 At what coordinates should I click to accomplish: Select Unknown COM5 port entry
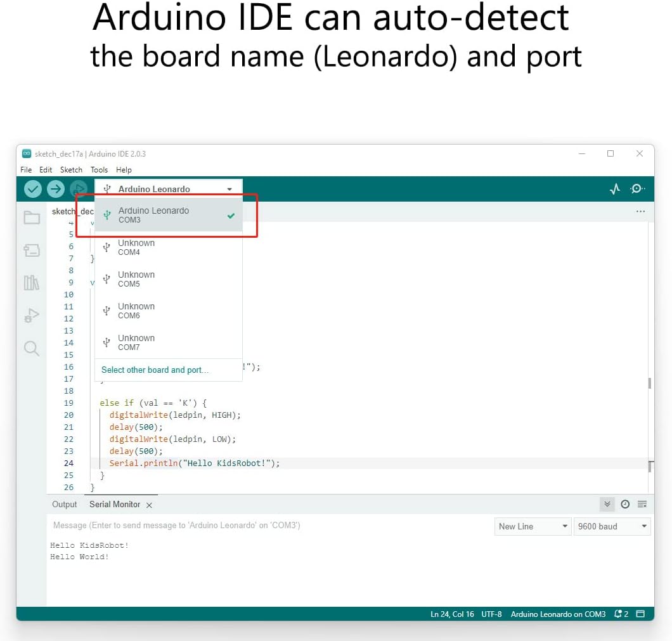coord(169,279)
